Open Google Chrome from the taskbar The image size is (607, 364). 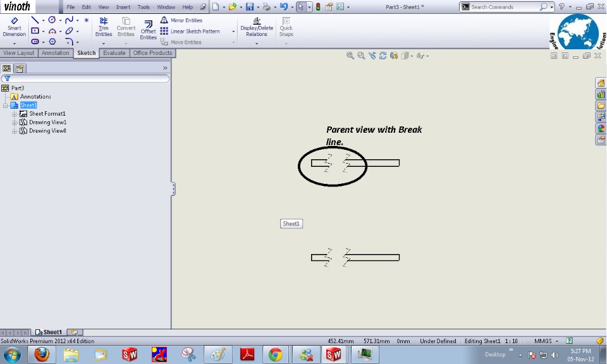(275, 355)
